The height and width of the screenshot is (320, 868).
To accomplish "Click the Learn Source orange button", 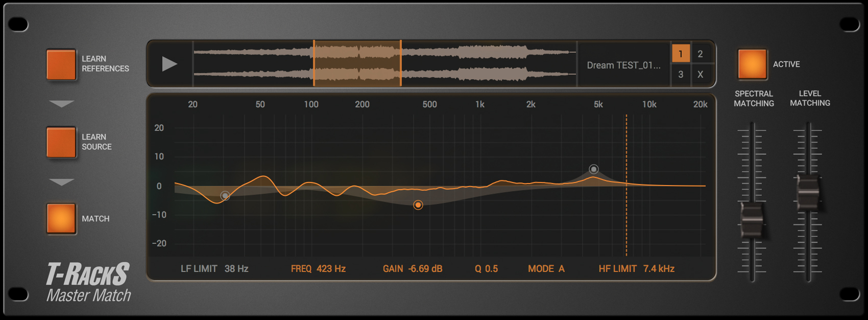I will pyautogui.click(x=61, y=142).
